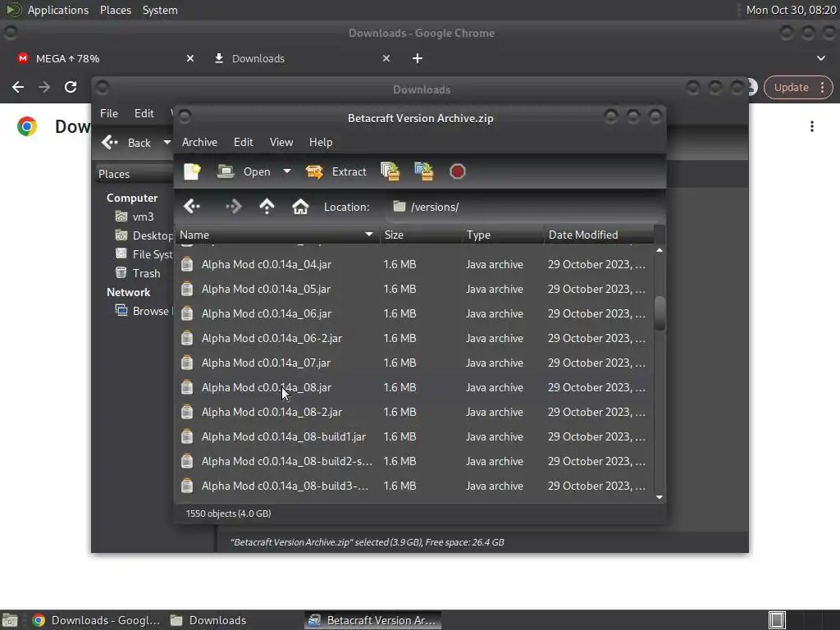Open the archive manager View menu
The width and height of the screenshot is (840, 630).
[x=281, y=142]
